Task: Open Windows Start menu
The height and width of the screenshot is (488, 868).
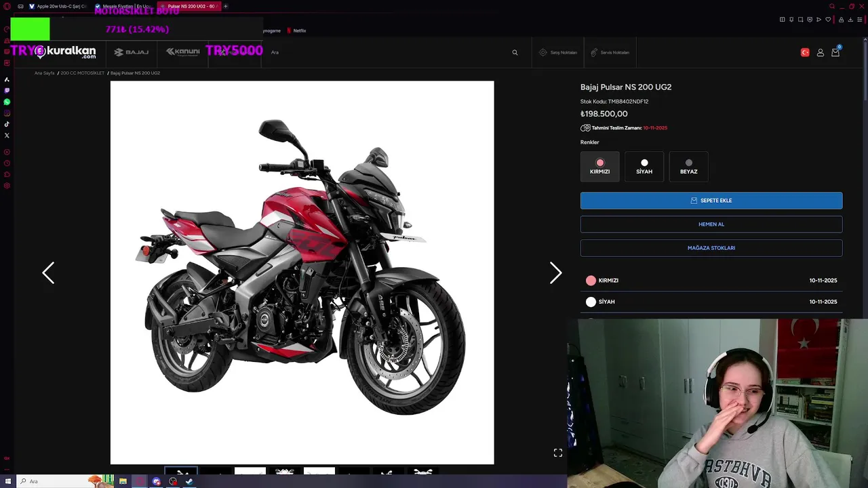Action: [x=7, y=481]
